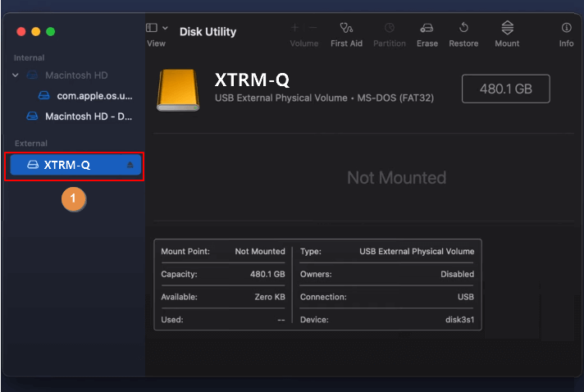584x392 pixels.
Task: Collapse the Macintosh HD disclosure arrow
Action: tap(16, 75)
